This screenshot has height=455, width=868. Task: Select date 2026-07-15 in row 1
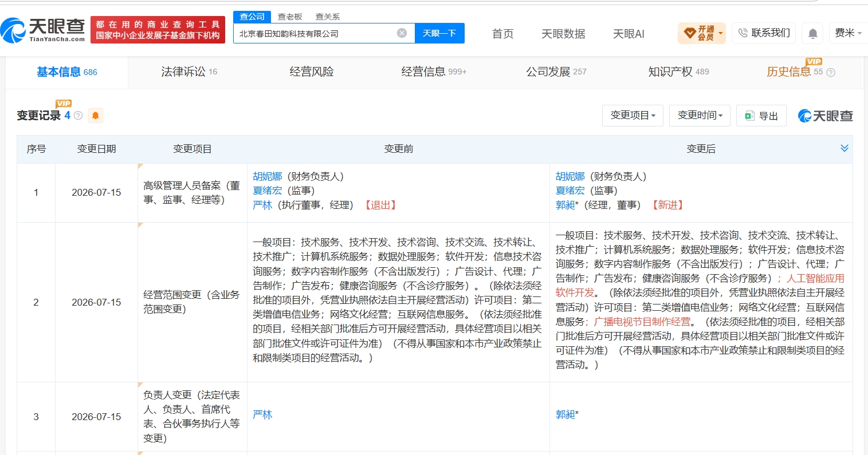tap(96, 193)
